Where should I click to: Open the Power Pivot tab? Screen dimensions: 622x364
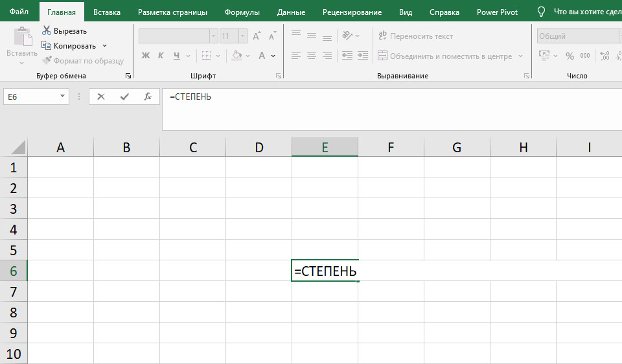(497, 12)
